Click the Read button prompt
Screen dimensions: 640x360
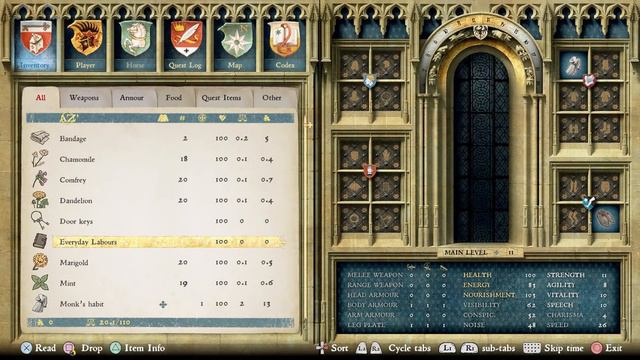[38, 348]
